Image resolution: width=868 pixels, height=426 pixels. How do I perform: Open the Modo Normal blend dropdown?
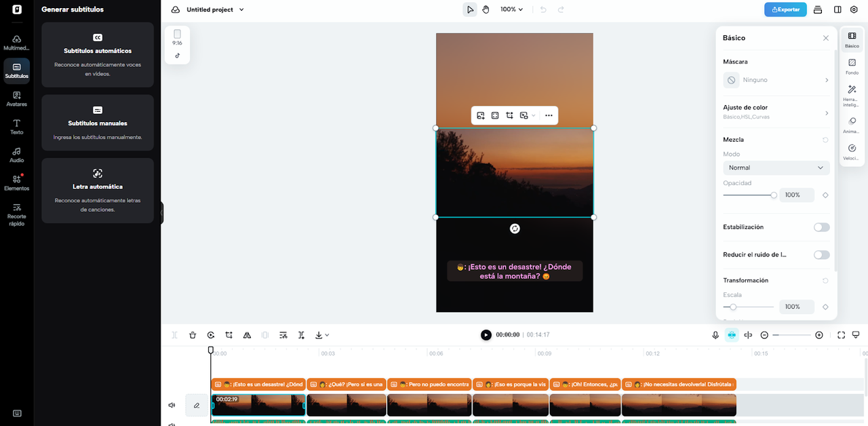tap(776, 168)
